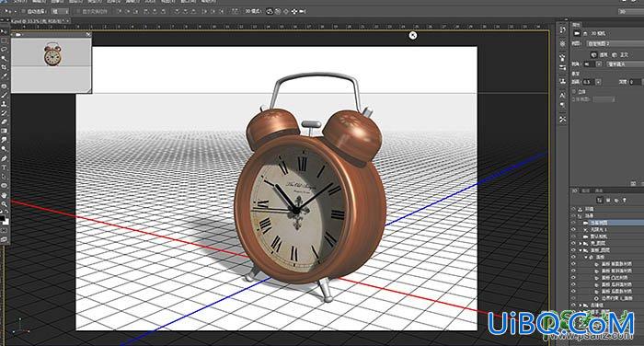Click the background color swatch
This screenshot has width=644, height=346.
(6, 222)
